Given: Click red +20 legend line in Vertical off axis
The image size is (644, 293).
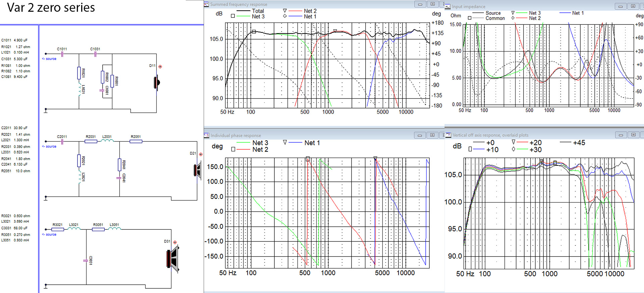Looking at the screenshot, I should click(x=522, y=143).
